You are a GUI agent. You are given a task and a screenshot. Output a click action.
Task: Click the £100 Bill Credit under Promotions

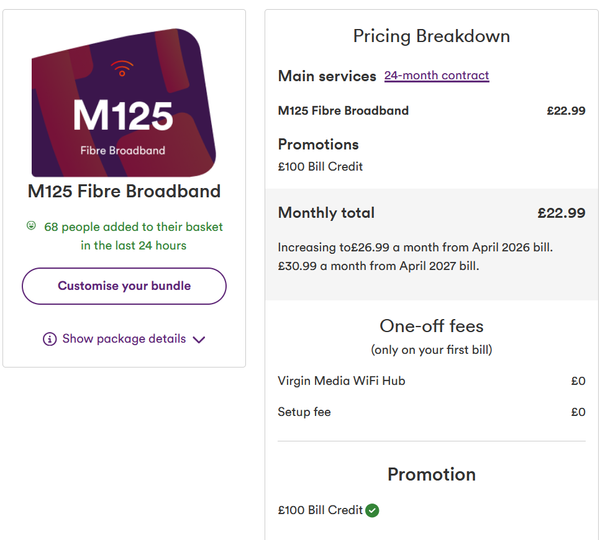pyautogui.click(x=320, y=166)
